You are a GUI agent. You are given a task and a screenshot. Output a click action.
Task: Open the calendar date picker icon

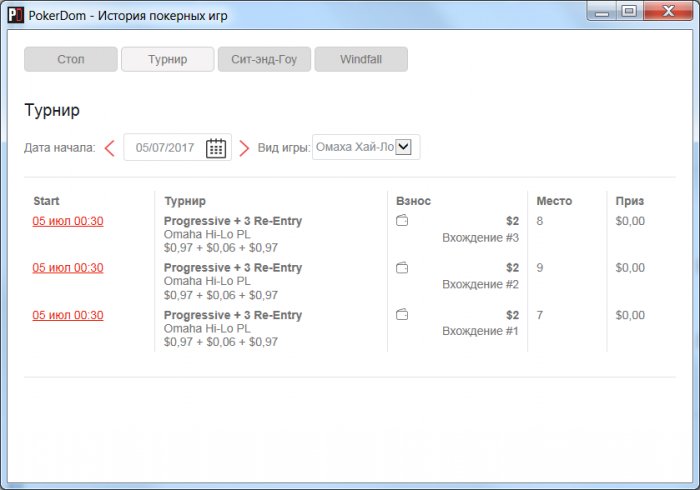click(216, 148)
